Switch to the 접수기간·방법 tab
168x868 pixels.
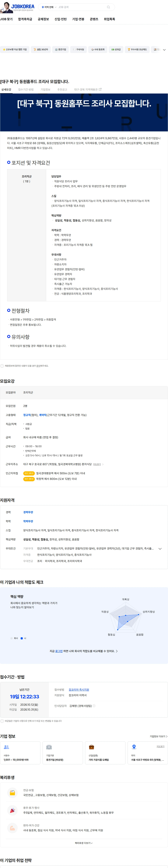tap(26, 90)
